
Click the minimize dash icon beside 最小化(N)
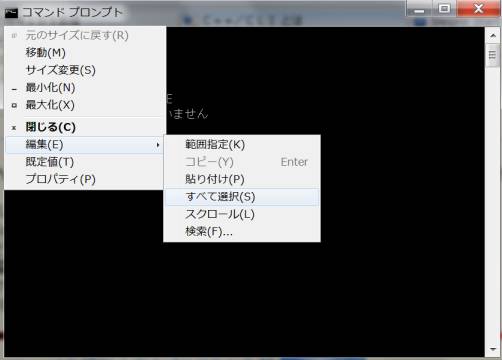coord(14,89)
